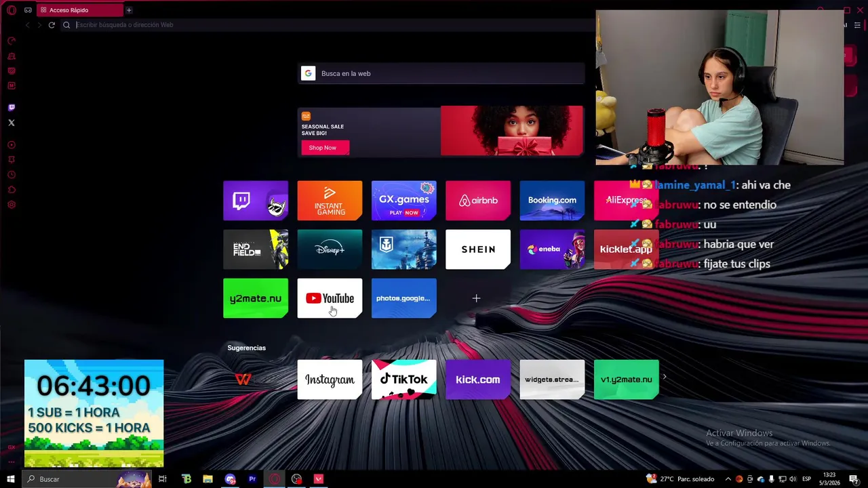This screenshot has height=488, width=868.
Task: Open the Opera main menu logo
Action: (x=12, y=10)
